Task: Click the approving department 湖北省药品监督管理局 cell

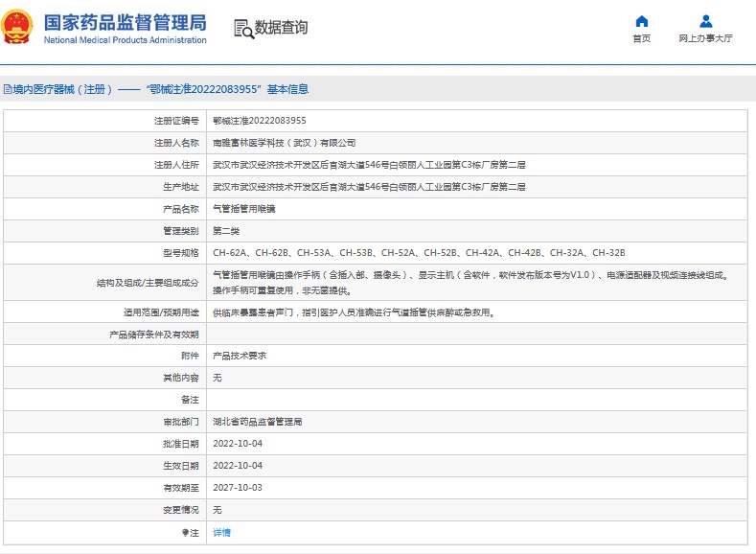Action: [257, 422]
